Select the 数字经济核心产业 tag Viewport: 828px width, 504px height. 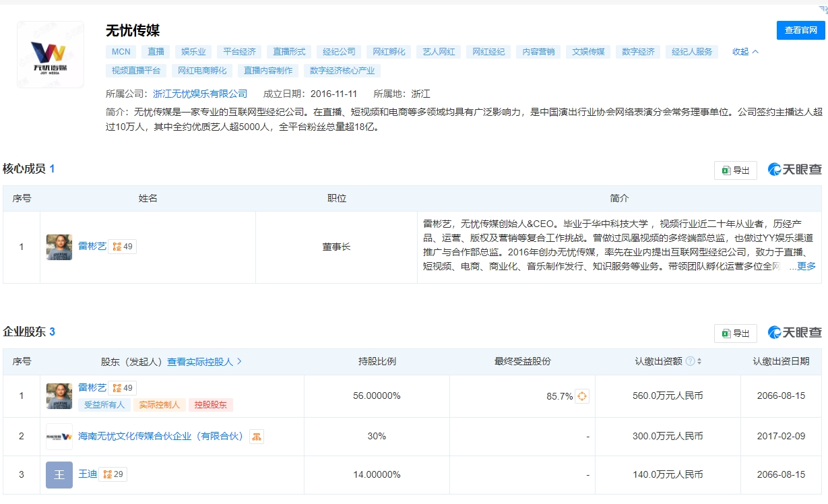[342, 71]
